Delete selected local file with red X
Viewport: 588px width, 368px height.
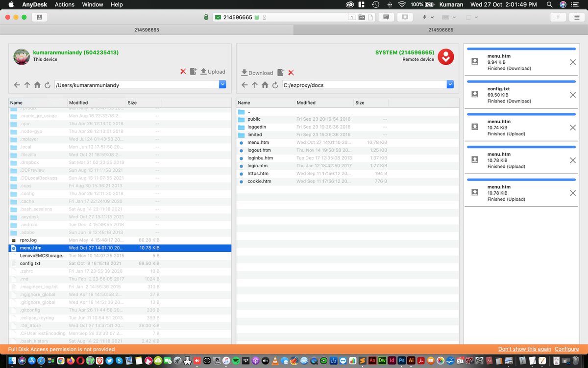point(183,72)
